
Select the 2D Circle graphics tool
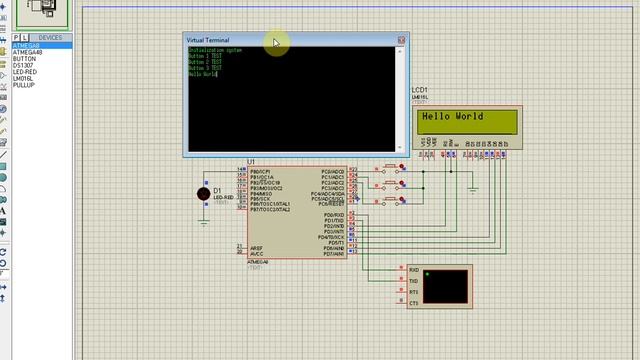2,178
